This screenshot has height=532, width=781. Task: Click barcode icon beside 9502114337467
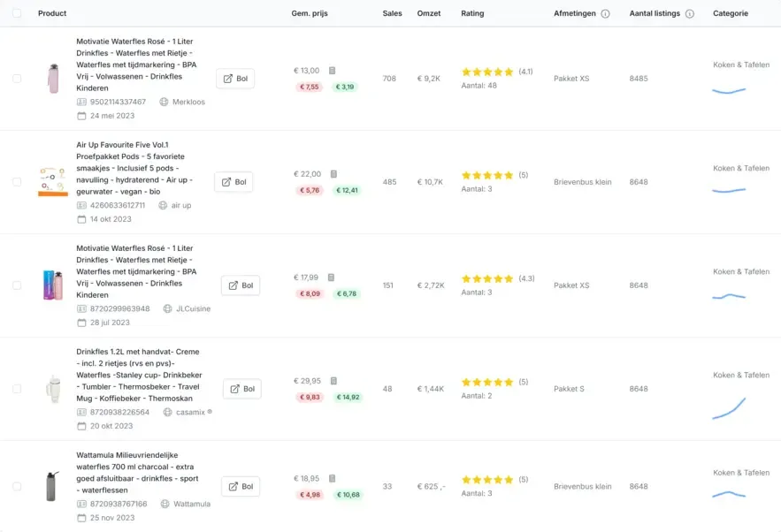point(81,102)
